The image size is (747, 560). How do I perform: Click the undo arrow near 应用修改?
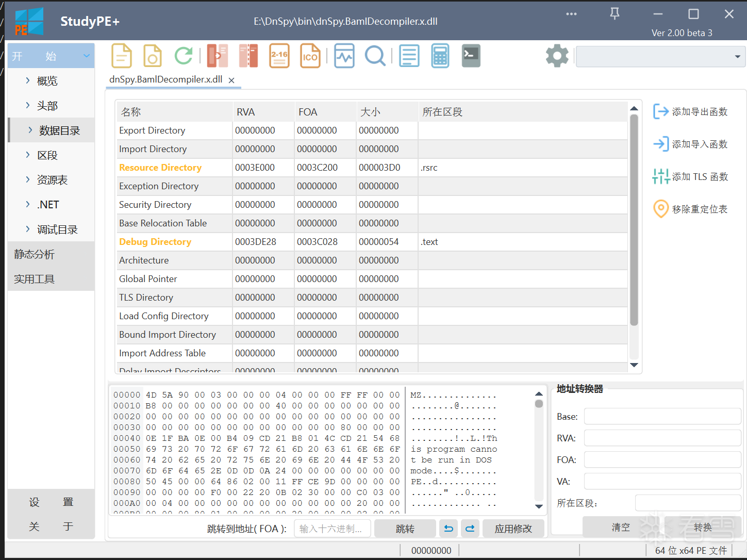click(448, 528)
